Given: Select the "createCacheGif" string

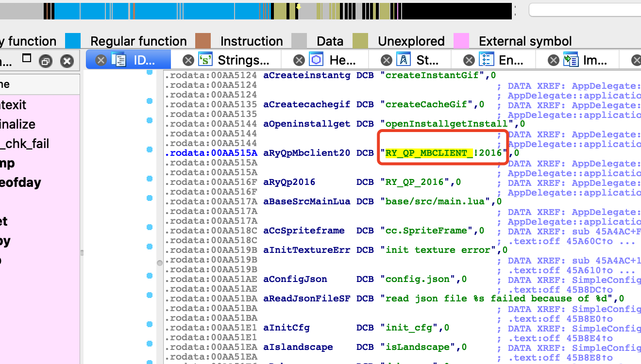Looking at the screenshot, I should (430, 104).
